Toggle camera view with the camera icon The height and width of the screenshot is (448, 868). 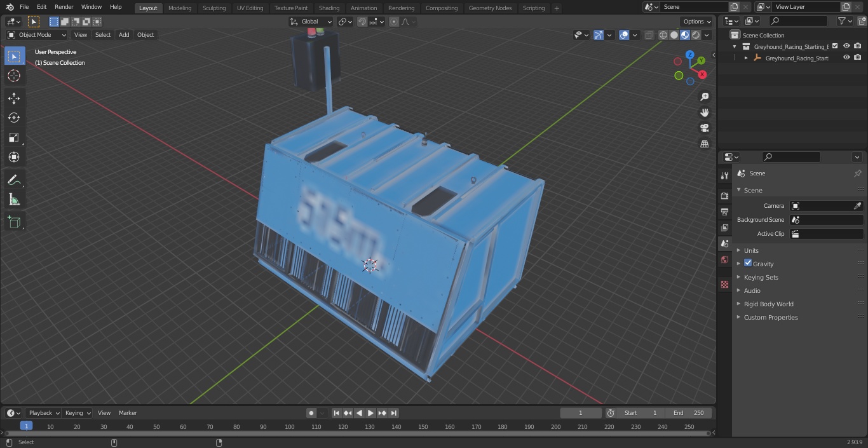pos(704,128)
